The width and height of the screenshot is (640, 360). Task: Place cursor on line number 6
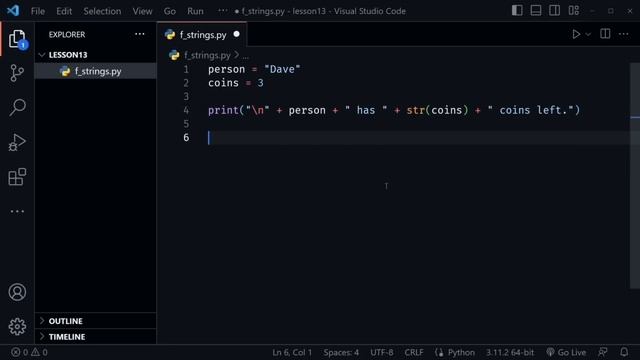[x=186, y=138]
